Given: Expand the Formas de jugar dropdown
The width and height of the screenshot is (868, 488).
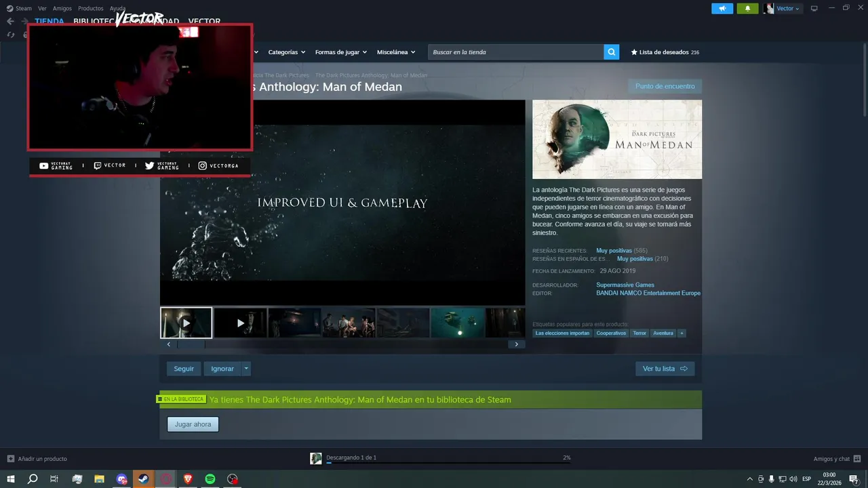Looking at the screenshot, I should (341, 52).
